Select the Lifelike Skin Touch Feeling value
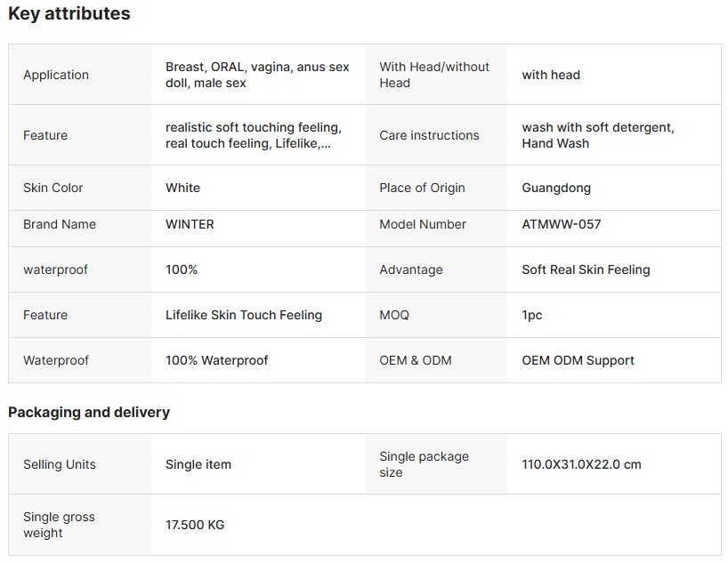Viewport: 728px width, 563px height. pyautogui.click(x=244, y=315)
